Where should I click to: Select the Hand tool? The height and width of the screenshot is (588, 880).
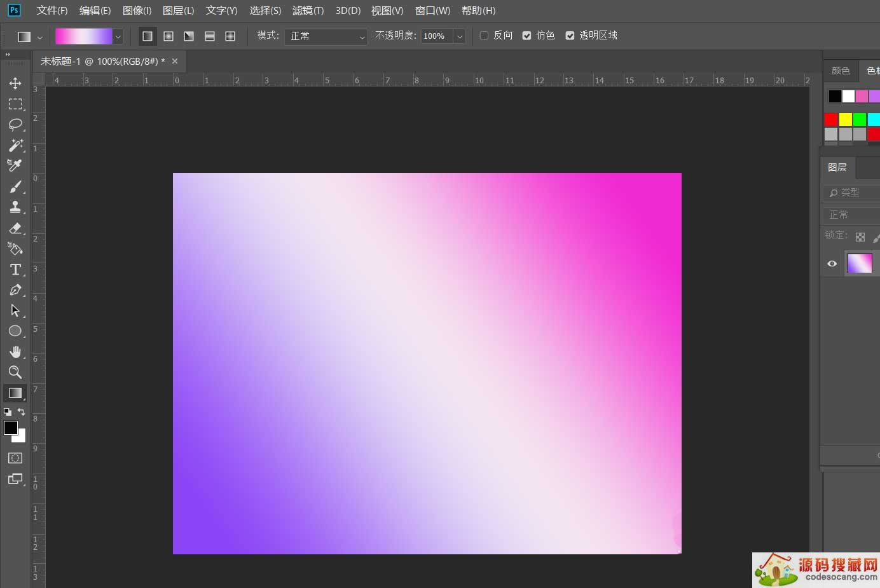click(15, 352)
